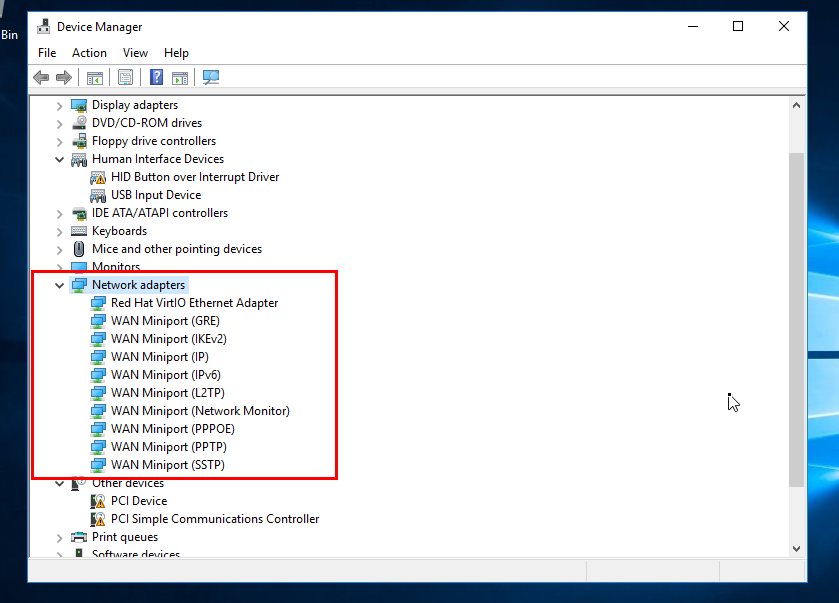Click the DVD/CD-ROM drives disc icon
Screen dimensions: 839x603
tap(79, 123)
